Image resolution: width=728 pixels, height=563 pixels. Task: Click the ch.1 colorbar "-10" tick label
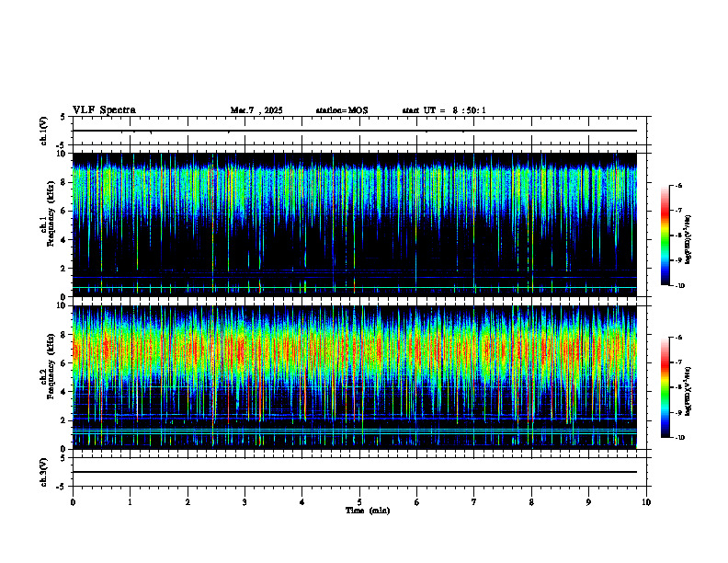(x=679, y=286)
